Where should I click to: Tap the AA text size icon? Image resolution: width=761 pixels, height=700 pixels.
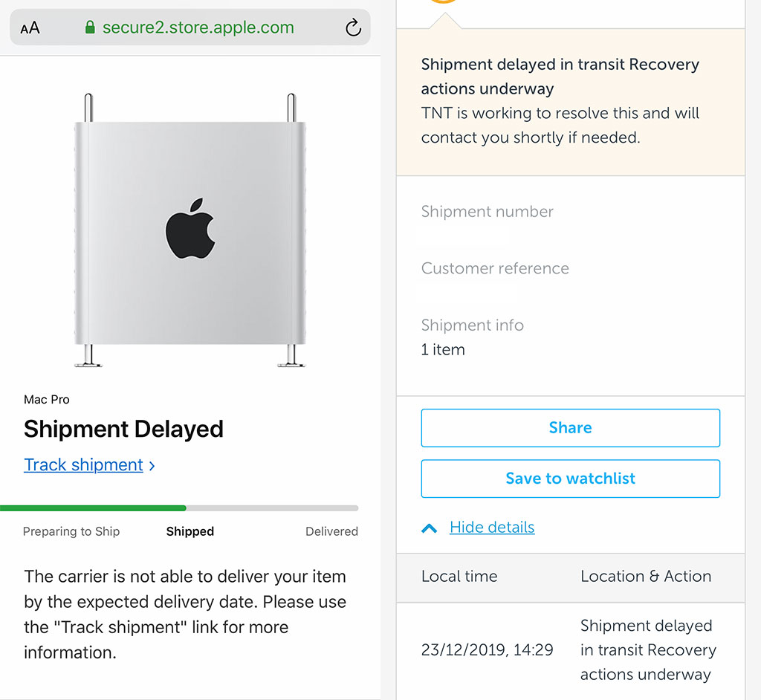point(30,28)
